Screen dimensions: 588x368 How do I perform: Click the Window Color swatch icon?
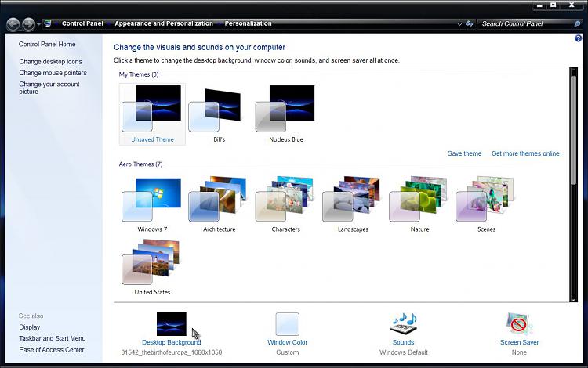[x=287, y=324]
